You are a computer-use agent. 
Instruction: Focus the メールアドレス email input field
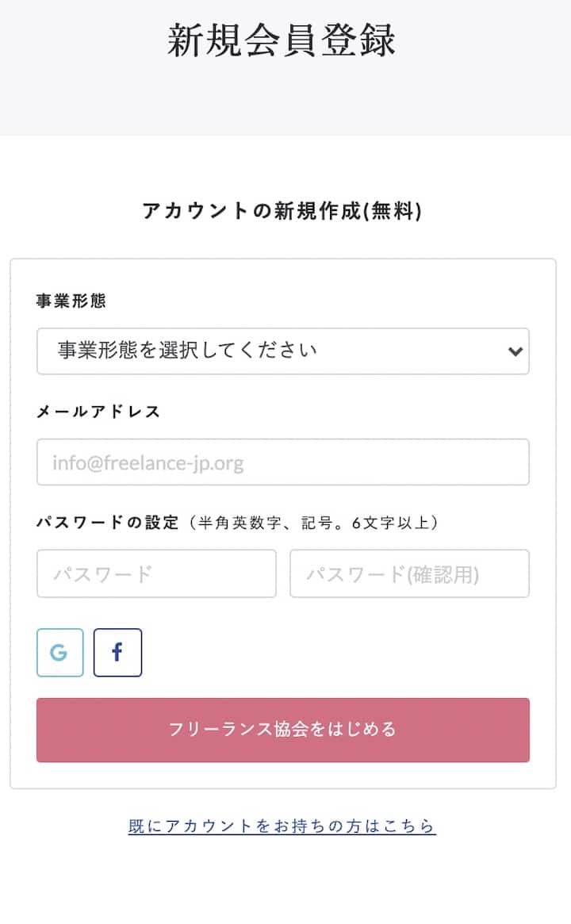click(282, 462)
